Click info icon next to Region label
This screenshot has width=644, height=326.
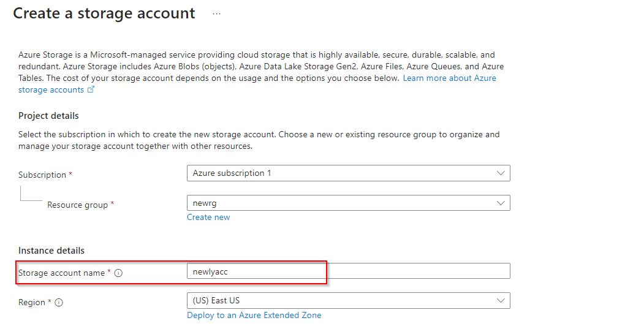pos(59,303)
